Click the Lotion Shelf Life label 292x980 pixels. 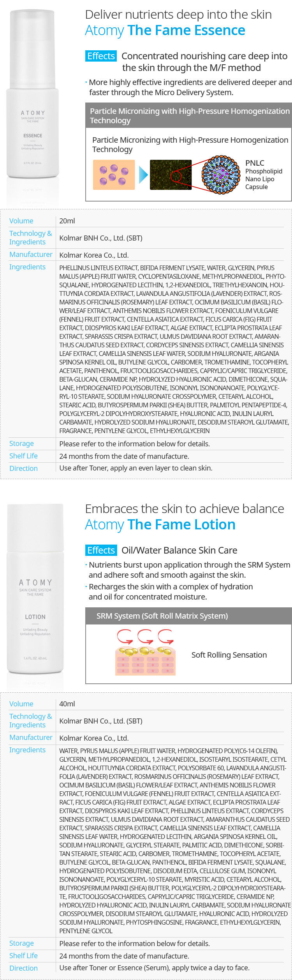23,955
